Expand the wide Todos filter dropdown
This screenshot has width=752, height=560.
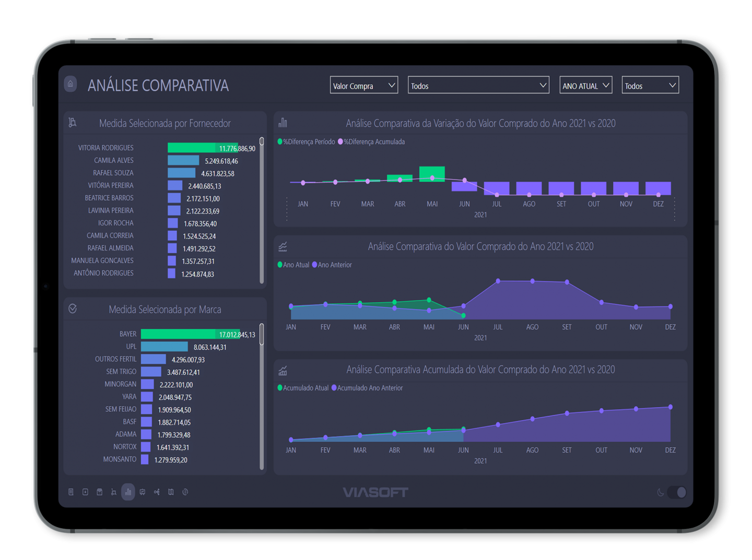tap(478, 85)
